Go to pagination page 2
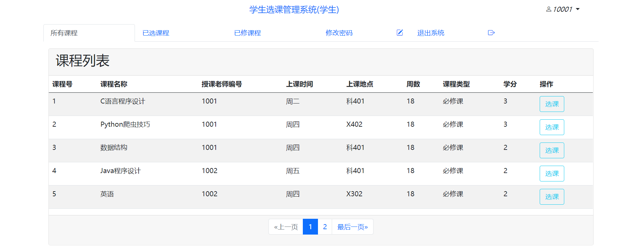Viewport: 644px width, 247px height. (x=325, y=227)
